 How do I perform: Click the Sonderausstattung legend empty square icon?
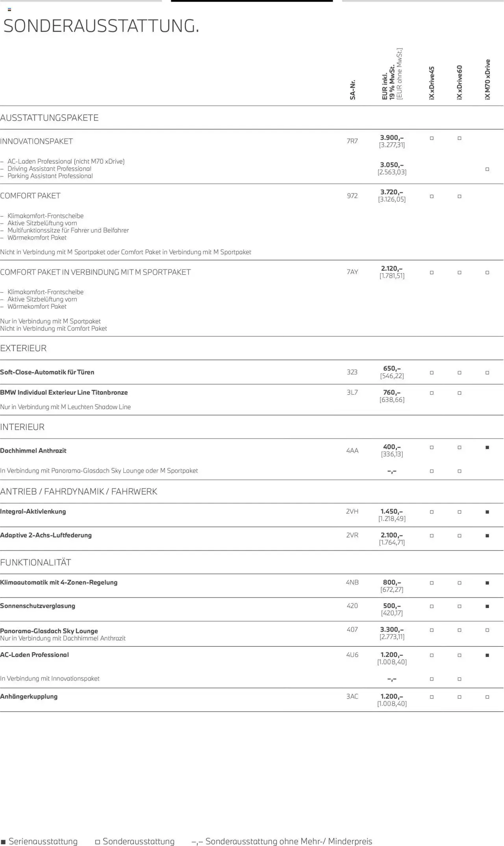click(x=98, y=842)
